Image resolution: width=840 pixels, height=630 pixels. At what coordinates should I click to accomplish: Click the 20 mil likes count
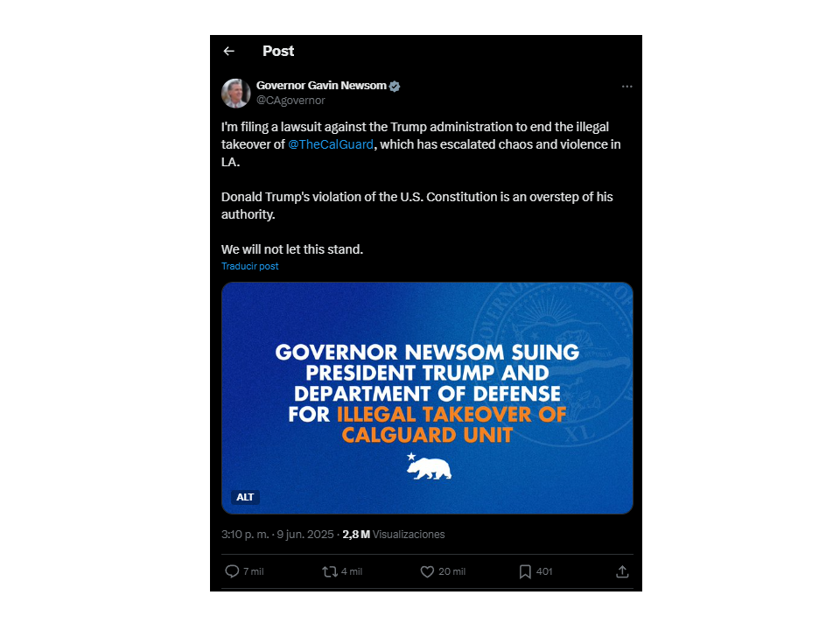tap(451, 571)
